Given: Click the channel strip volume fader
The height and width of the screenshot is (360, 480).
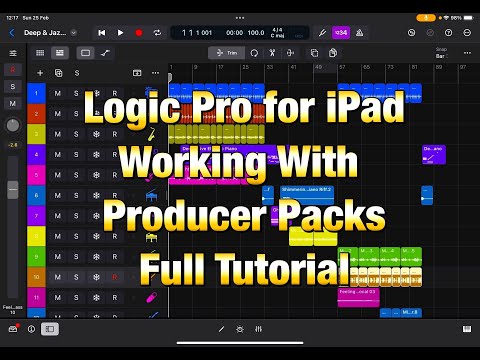Looking at the screenshot, I should click(13, 190).
